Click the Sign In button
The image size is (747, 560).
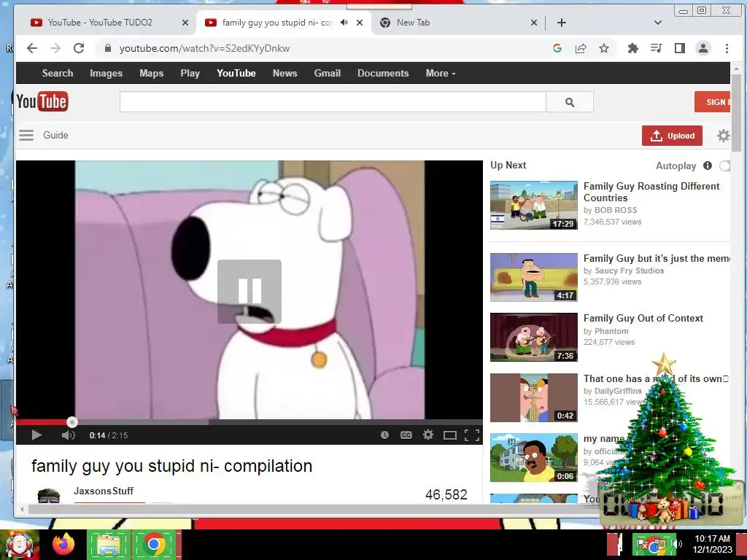coord(712,102)
